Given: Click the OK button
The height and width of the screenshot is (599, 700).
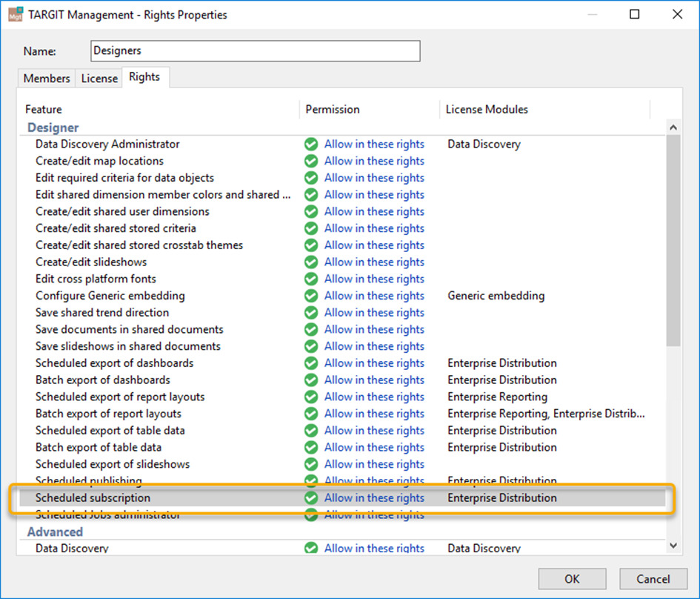Looking at the screenshot, I should tap(572, 579).
